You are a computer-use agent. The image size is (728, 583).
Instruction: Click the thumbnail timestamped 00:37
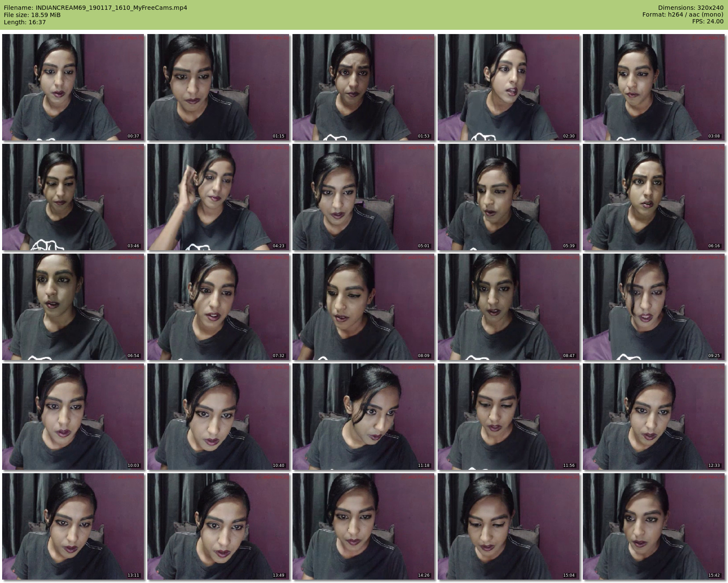[x=73, y=87]
